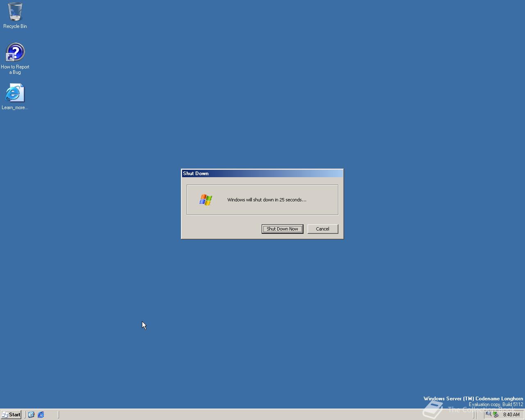525x420 pixels.
Task: Open the Start menu
Action: (11, 415)
